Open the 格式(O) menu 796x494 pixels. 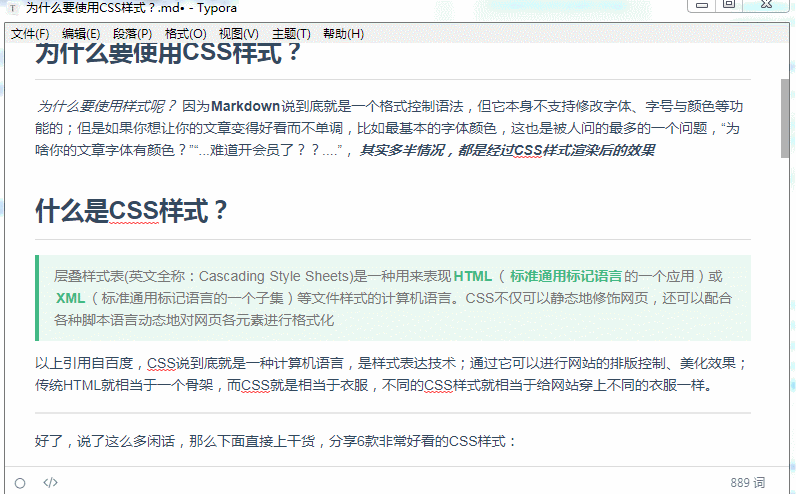[x=185, y=34]
